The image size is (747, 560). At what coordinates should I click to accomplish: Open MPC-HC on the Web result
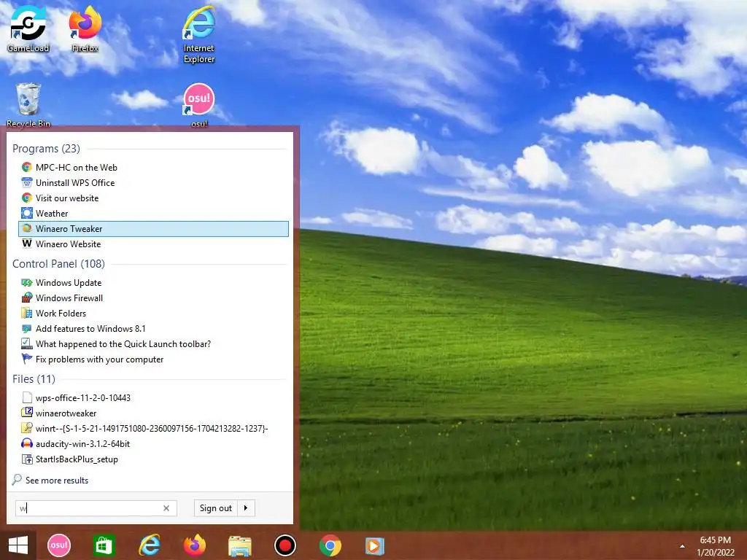click(x=153, y=167)
